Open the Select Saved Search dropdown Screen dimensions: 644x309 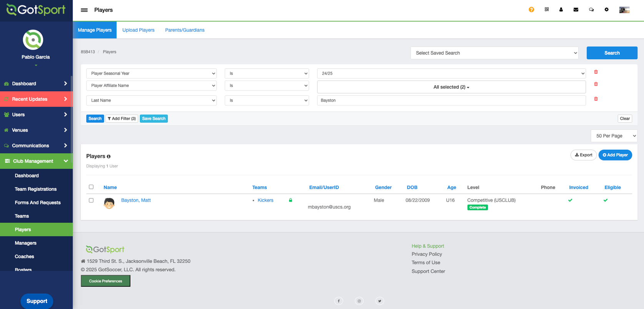point(494,53)
